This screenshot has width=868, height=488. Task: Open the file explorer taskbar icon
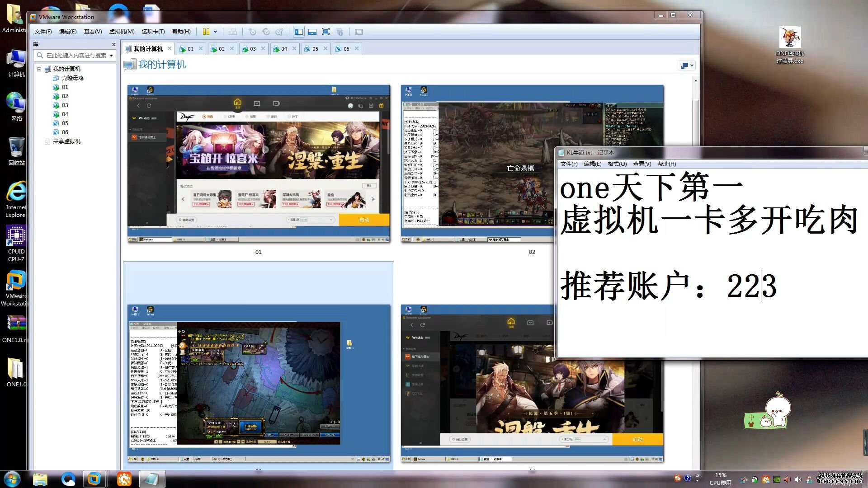[x=40, y=479]
